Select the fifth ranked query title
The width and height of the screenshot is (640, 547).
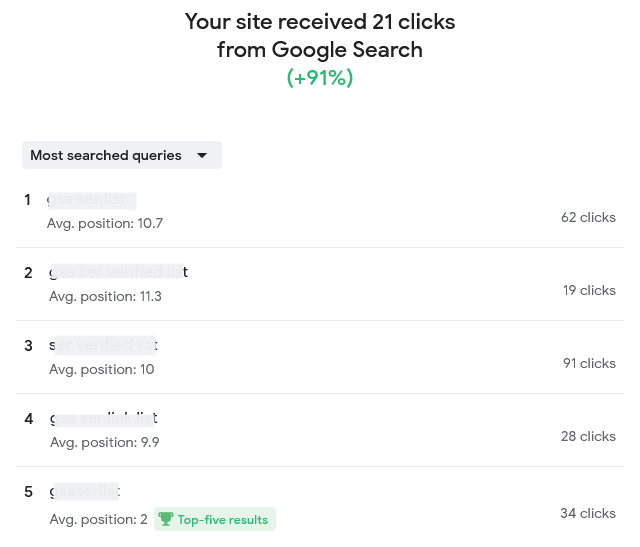tap(84, 491)
